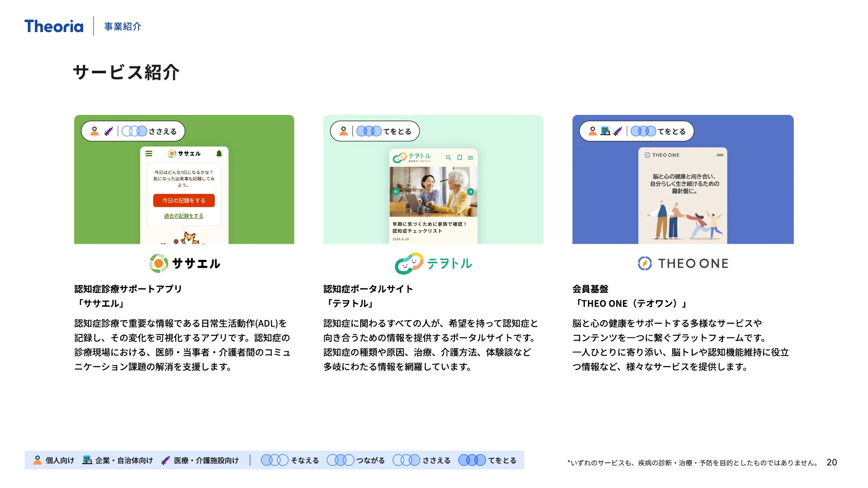Click the syringe icon for 医療・介護施設向け
The height and width of the screenshot is (488, 868).
pyautogui.click(x=166, y=460)
